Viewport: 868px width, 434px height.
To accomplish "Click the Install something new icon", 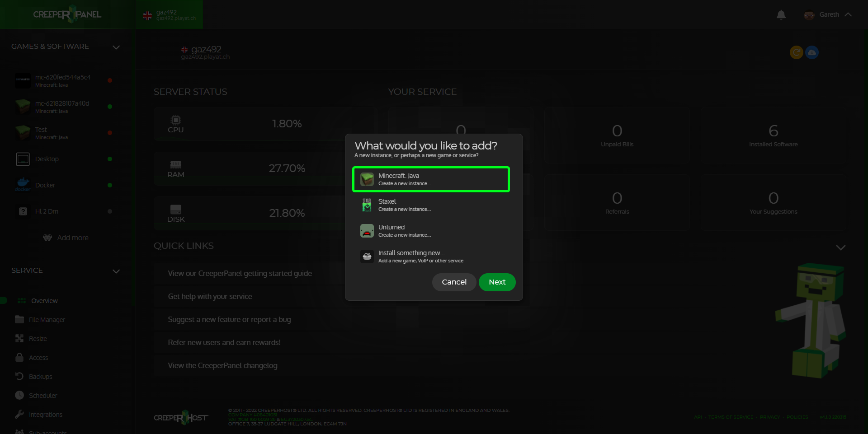I will tap(367, 257).
